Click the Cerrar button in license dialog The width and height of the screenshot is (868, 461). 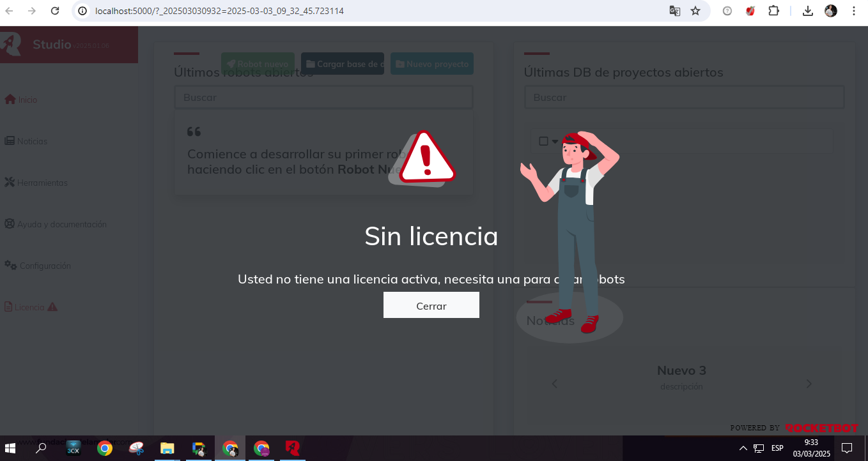tap(431, 305)
